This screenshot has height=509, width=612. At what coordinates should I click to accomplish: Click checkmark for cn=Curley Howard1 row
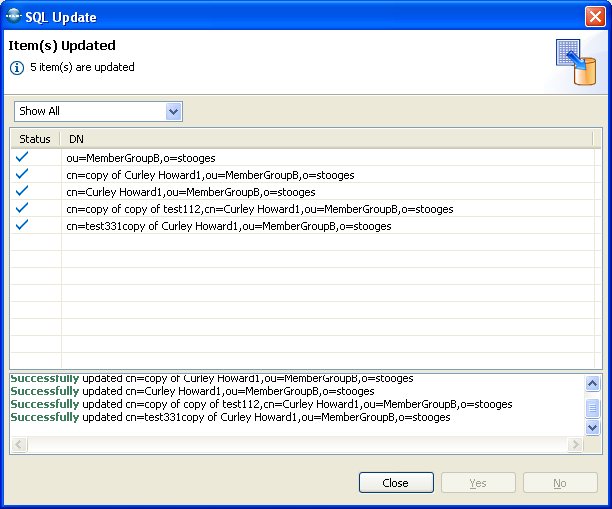(22, 191)
